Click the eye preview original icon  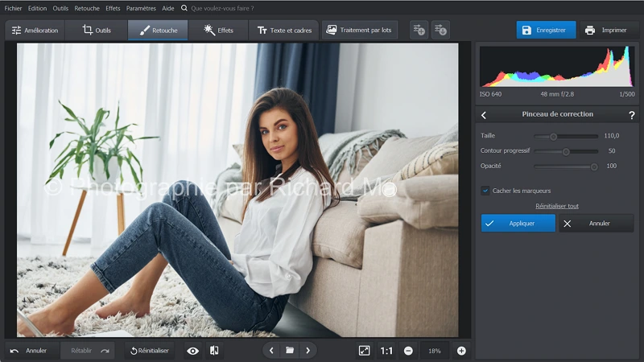(x=192, y=351)
